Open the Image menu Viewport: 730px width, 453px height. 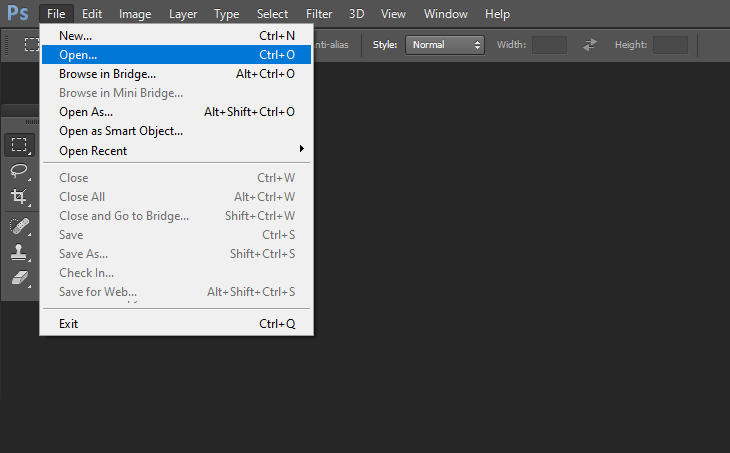135,14
